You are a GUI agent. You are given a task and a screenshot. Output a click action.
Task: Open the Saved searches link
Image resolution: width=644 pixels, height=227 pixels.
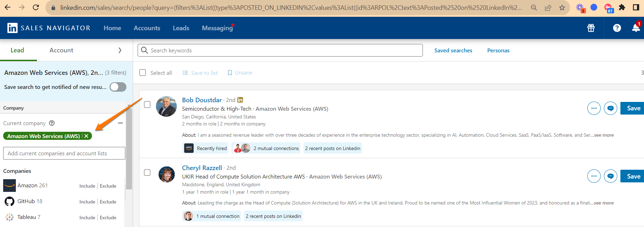tap(453, 51)
